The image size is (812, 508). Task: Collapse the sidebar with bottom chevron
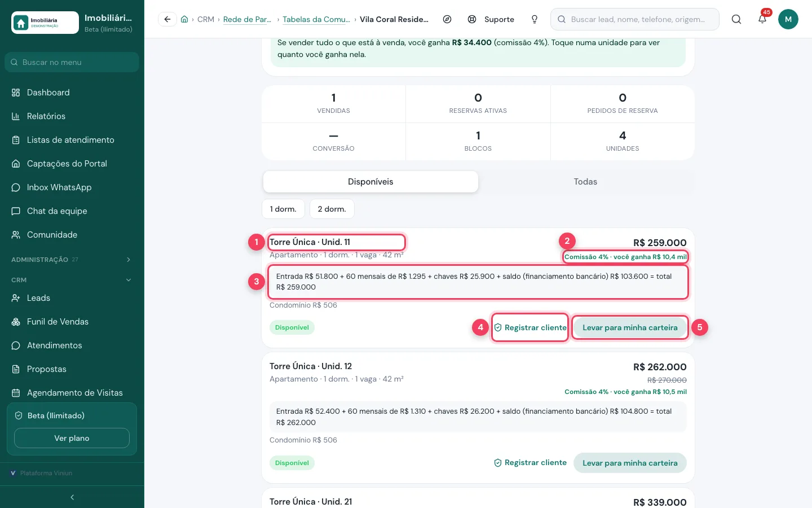click(72, 497)
